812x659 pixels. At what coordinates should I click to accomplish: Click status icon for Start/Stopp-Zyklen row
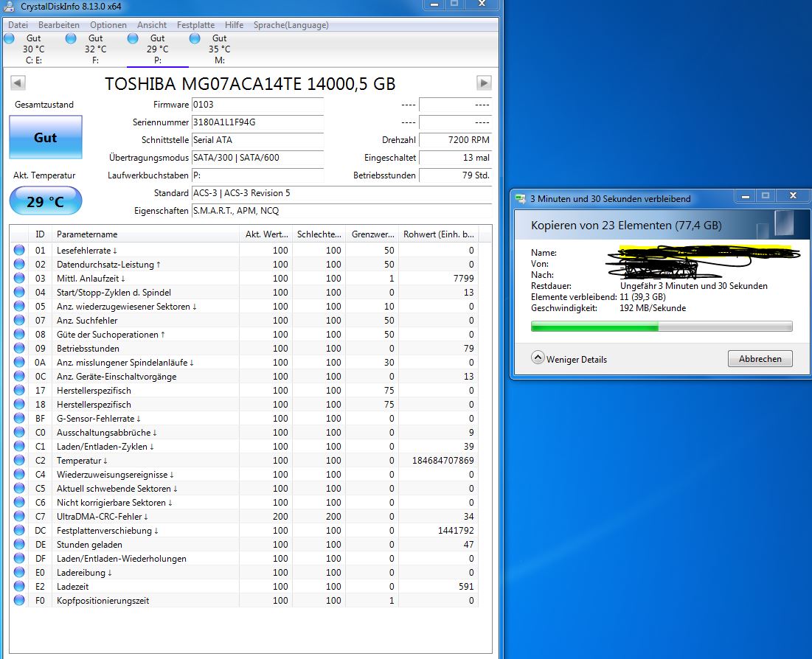click(x=19, y=292)
